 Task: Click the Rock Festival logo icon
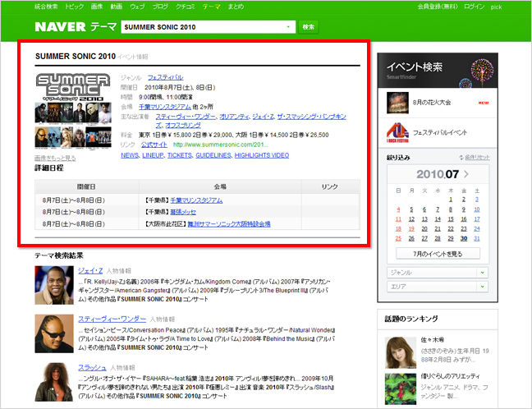click(x=397, y=133)
